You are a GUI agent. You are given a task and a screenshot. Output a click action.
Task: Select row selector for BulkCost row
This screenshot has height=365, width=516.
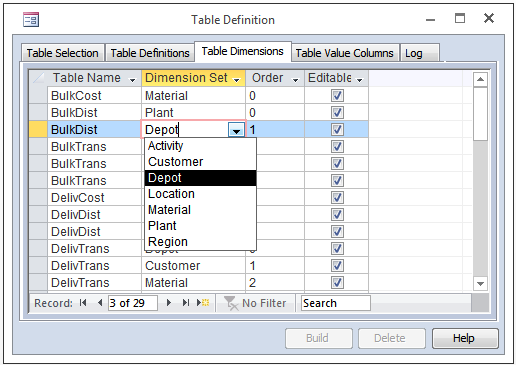pos(38,96)
